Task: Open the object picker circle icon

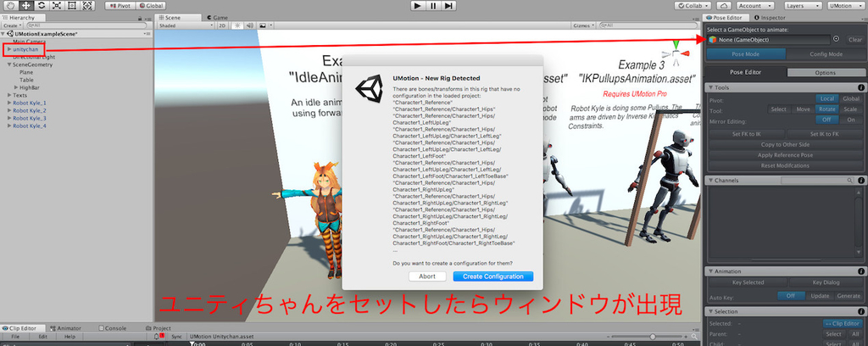Action: [836, 39]
